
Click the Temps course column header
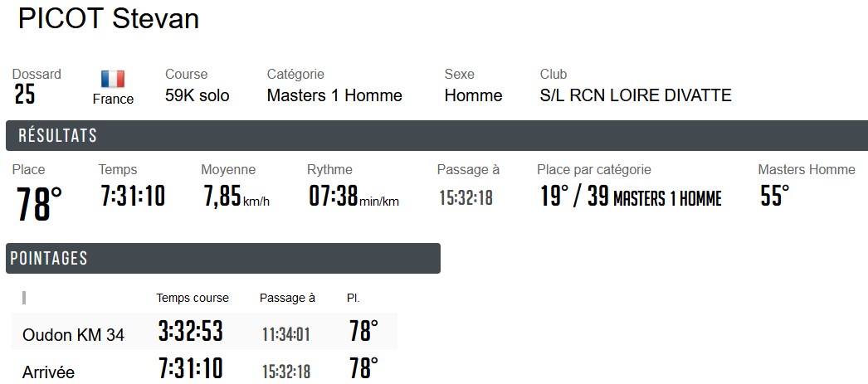click(193, 298)
